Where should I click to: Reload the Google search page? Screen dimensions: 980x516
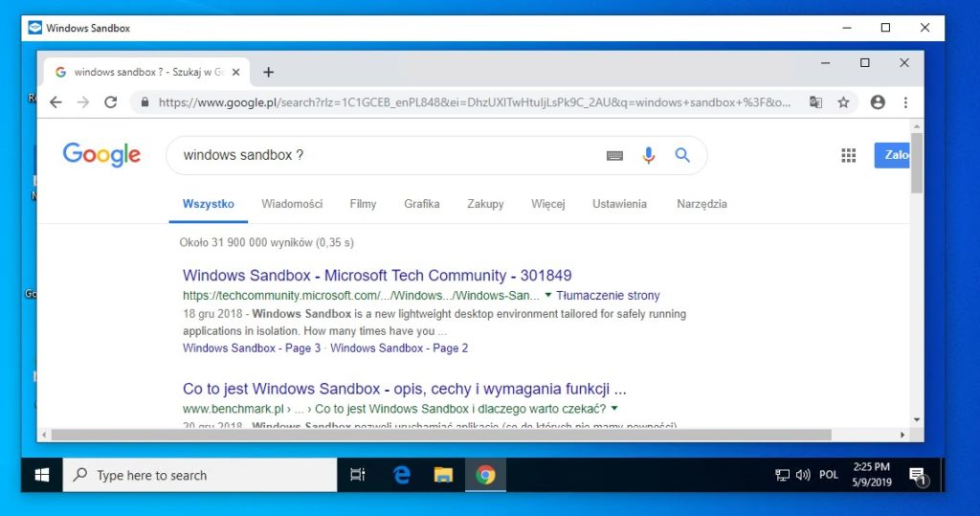[x=111, y=102]
